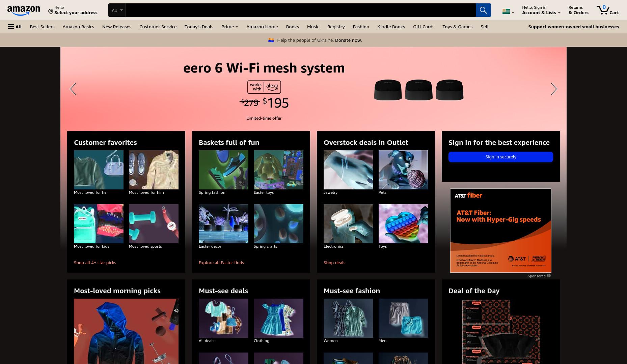Open Women fashion thumbnail

(348, 318)
